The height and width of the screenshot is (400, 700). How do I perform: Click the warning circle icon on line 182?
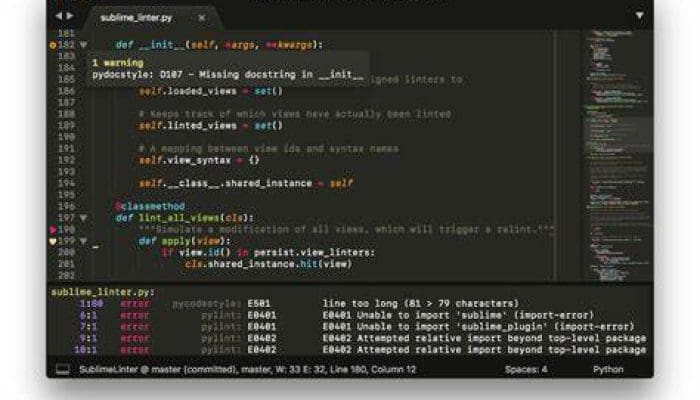(x=52, y=45)
